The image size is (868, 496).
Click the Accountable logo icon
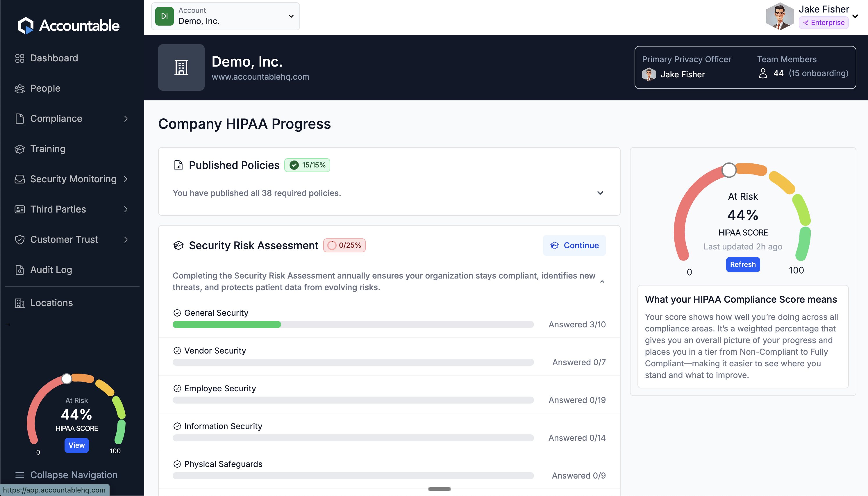[x=26, y=26]
